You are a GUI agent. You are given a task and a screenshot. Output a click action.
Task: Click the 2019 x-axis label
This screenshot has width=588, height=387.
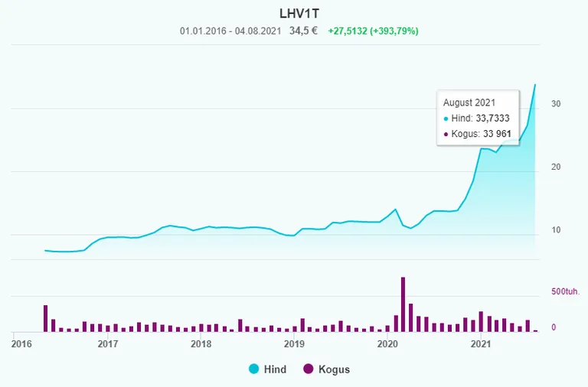click(294, 343)
